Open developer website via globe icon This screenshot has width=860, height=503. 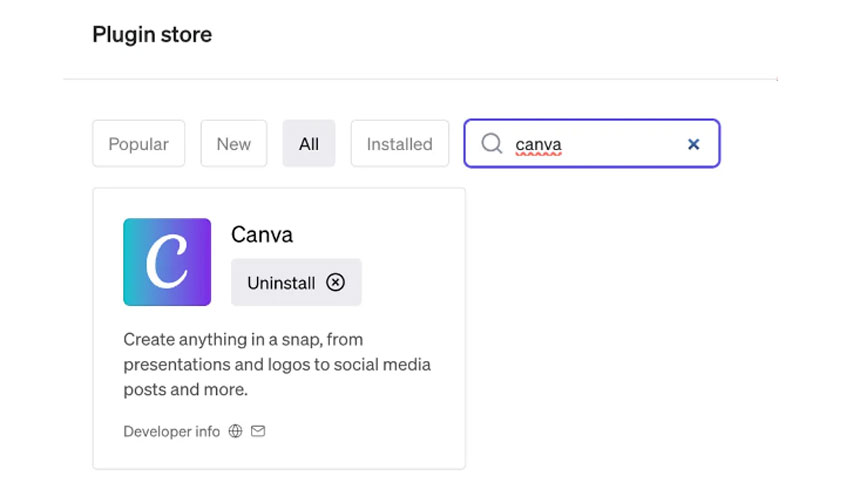236,432
